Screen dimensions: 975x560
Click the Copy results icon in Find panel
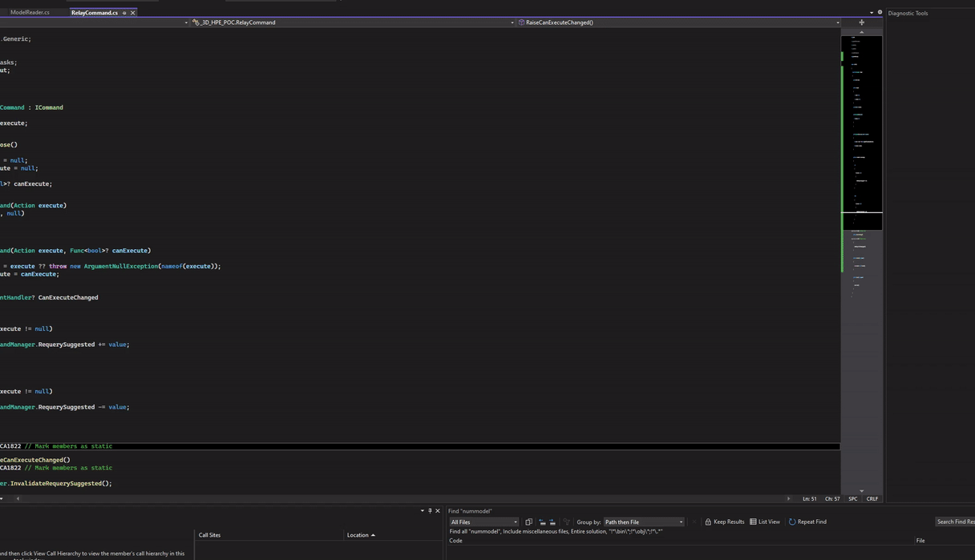528,522
